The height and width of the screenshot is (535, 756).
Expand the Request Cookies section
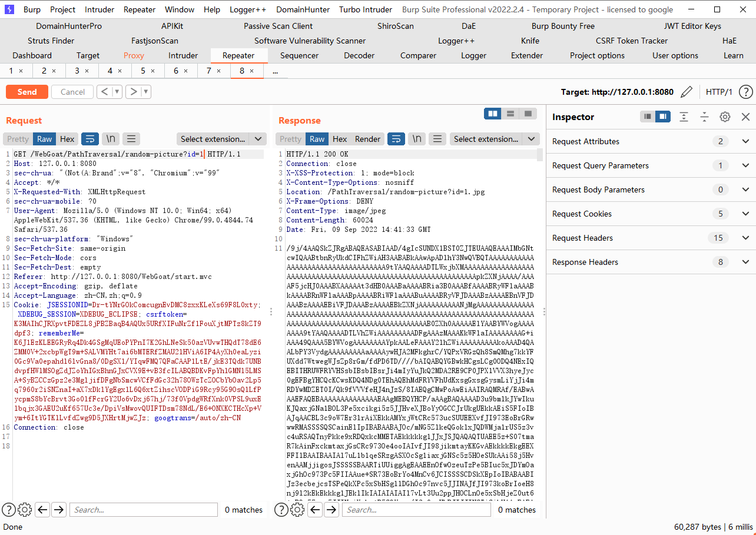tap(651, 214)
